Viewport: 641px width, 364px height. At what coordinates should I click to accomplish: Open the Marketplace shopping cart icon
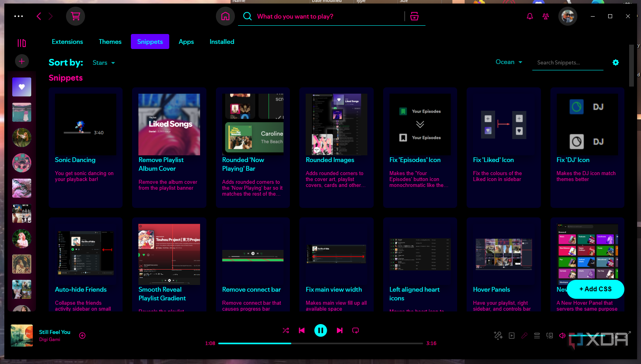76,16
